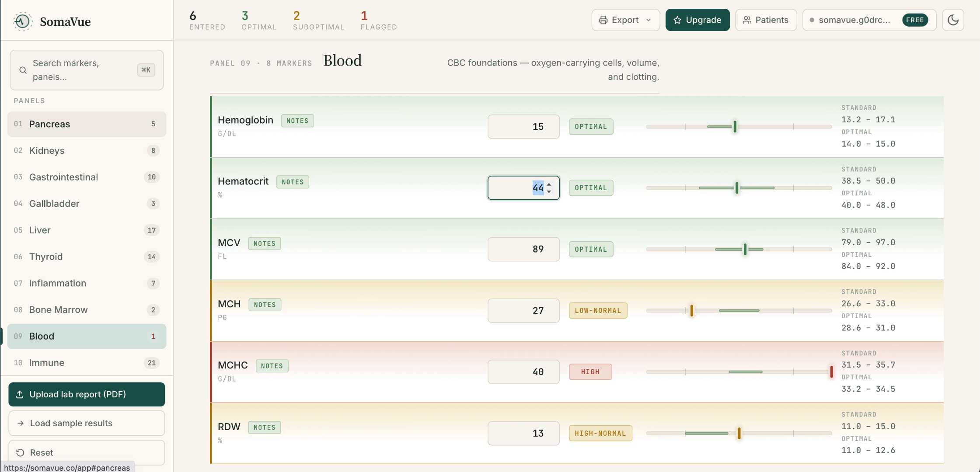
Task: Click the arrow icon beside Load sample results
Action: click(20, 423)
